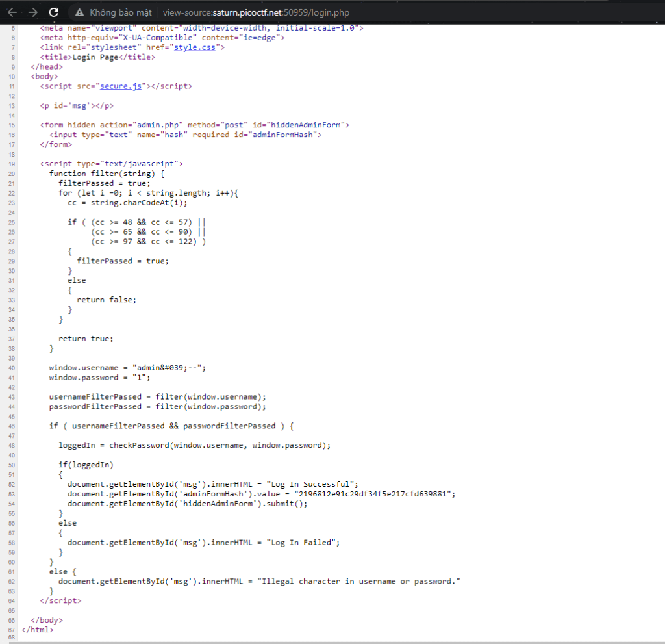Click the browser forward arrow
This screenshot has width=665, height=644.
32,12
